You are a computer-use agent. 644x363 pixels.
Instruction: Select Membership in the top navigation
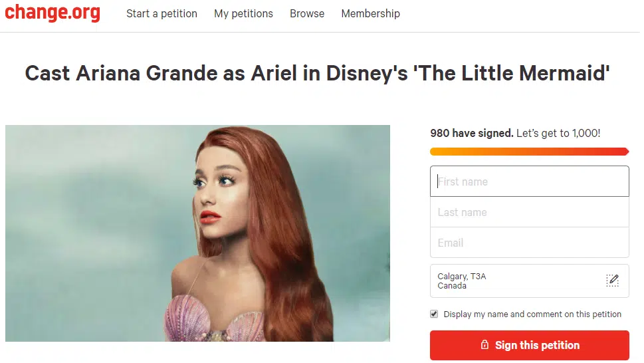pos(370,13)
